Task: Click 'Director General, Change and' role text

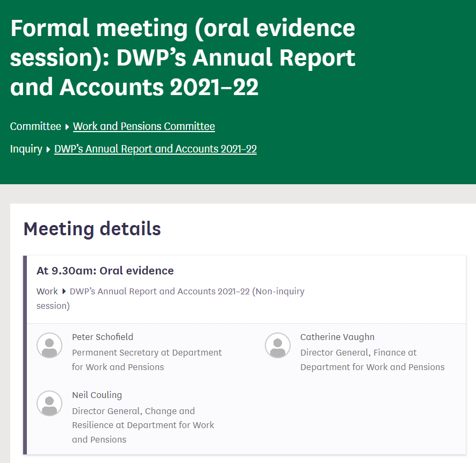Action: [x=133, y=411]
